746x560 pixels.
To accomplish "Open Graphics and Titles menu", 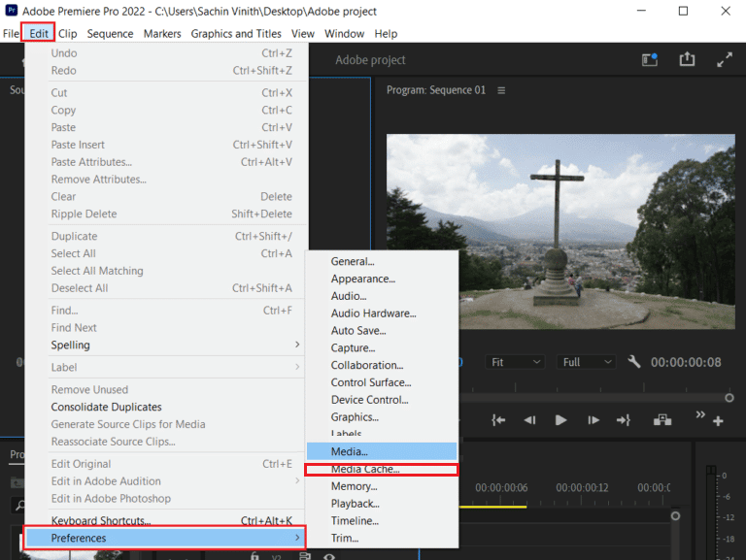I will [x=236, y=34].
